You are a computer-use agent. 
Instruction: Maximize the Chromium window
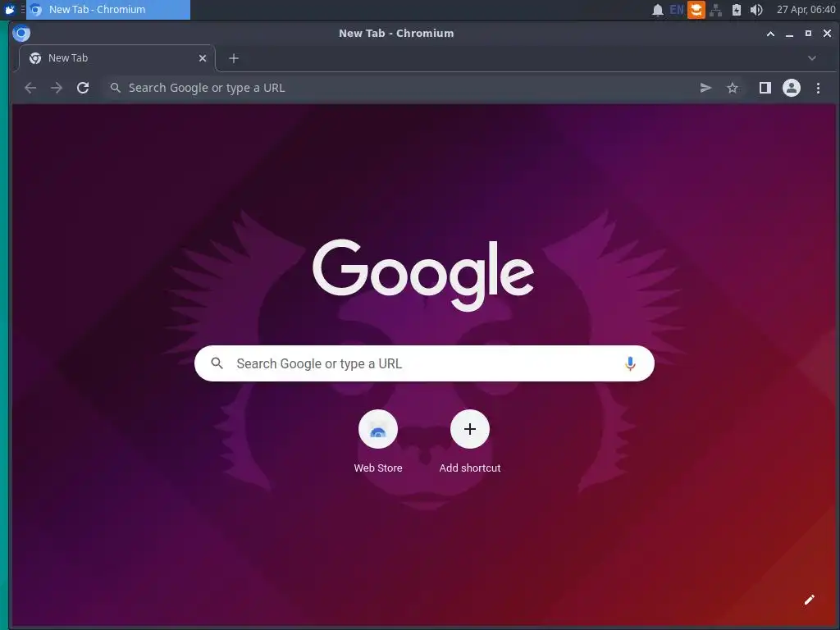[x=808, y=34]
